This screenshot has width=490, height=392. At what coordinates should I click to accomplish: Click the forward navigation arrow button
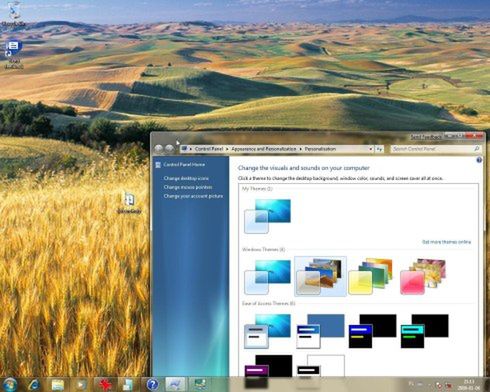(170, 149)
